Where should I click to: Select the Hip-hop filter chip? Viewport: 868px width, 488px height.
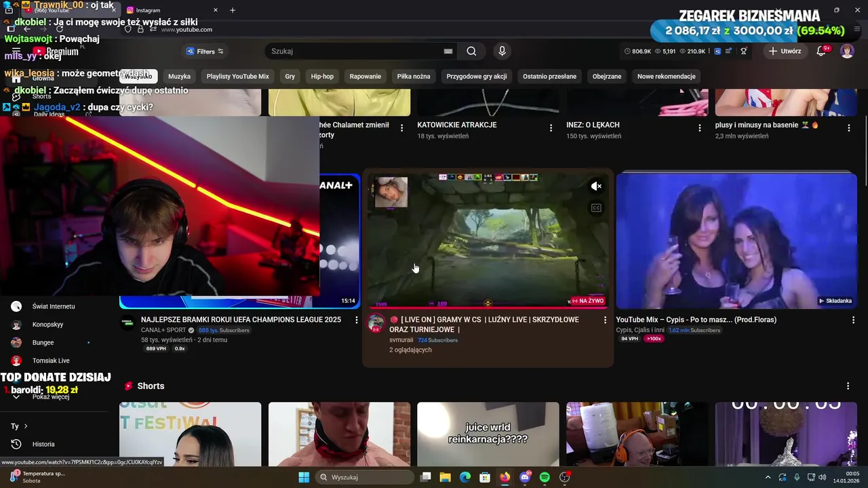point(322,77)
